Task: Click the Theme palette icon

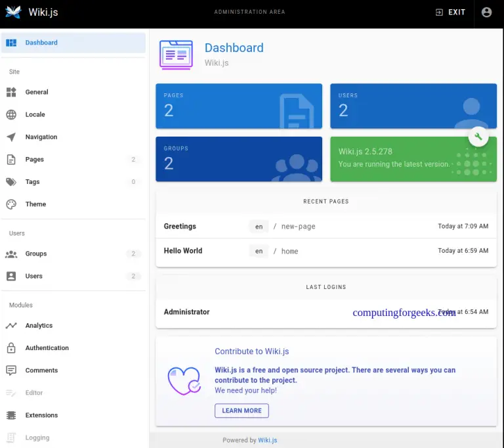Action: [11, 204]
